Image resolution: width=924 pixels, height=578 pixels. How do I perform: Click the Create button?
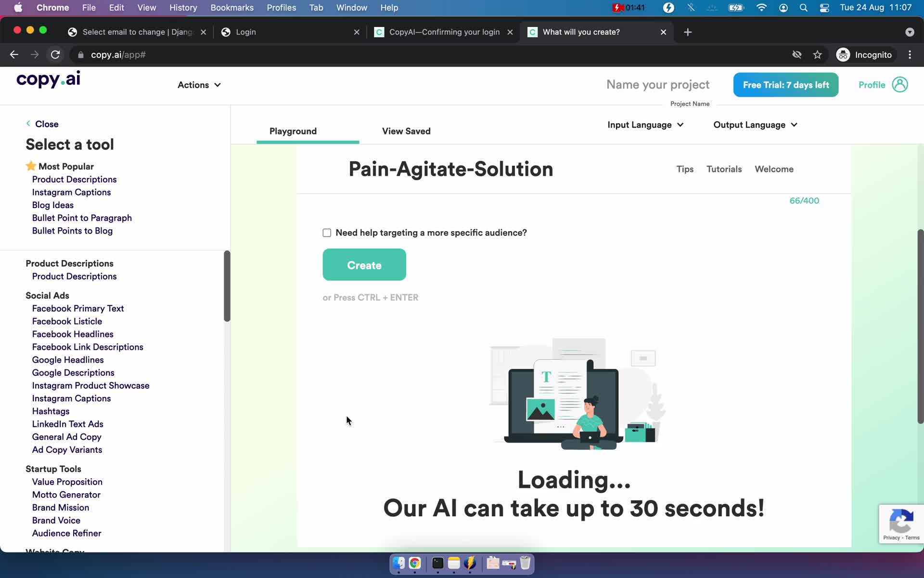(364, 265)
